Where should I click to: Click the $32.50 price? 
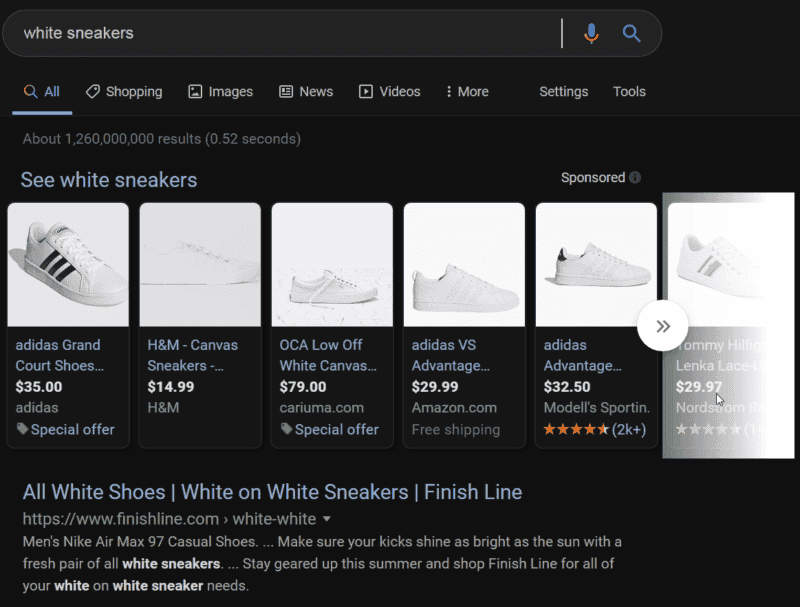coord(567,387)
